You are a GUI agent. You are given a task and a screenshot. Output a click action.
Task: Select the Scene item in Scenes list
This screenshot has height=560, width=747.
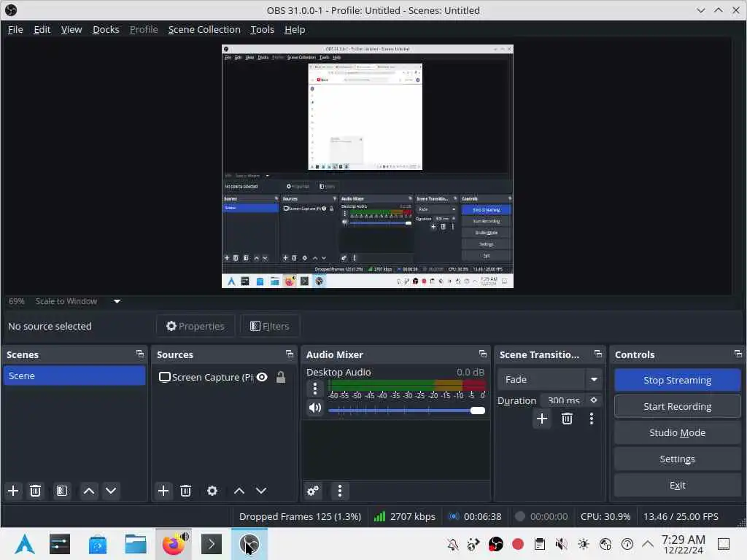(x=74, y=376)
